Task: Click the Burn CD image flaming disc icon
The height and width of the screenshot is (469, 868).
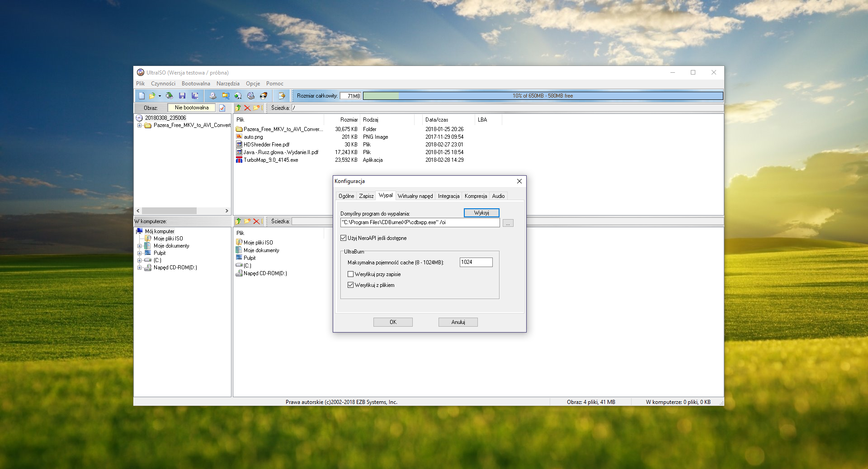Action: (x=264, y=96)
